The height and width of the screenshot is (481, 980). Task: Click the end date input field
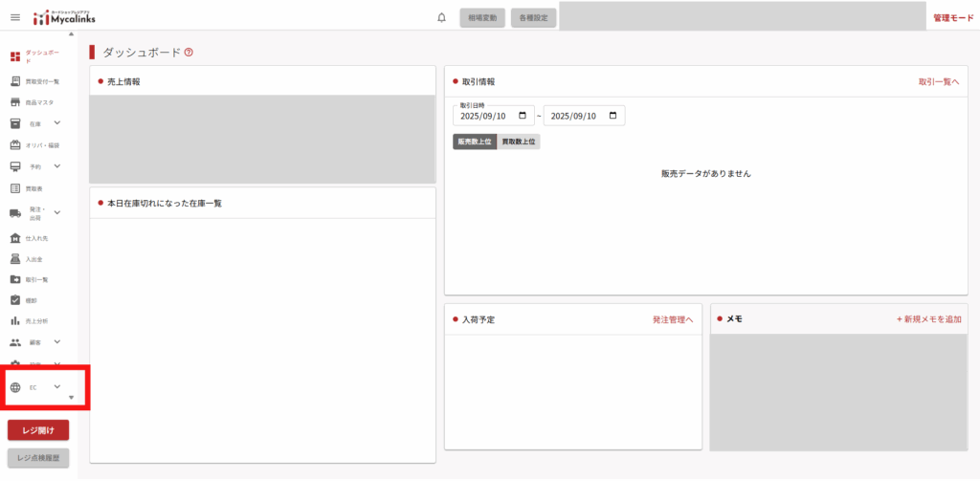pyautogui.click(x=576, y=116)
